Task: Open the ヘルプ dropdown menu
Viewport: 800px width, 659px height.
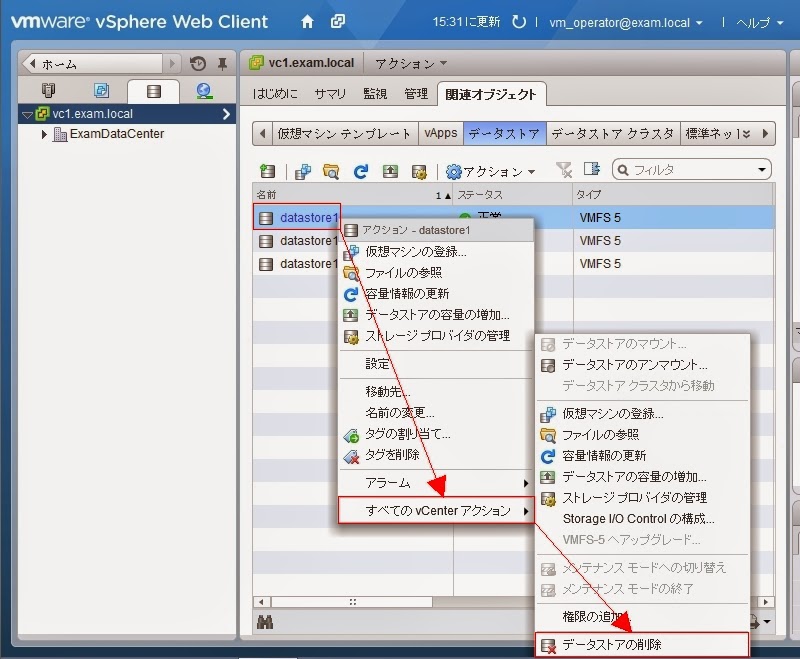Action: pos(759,22)
